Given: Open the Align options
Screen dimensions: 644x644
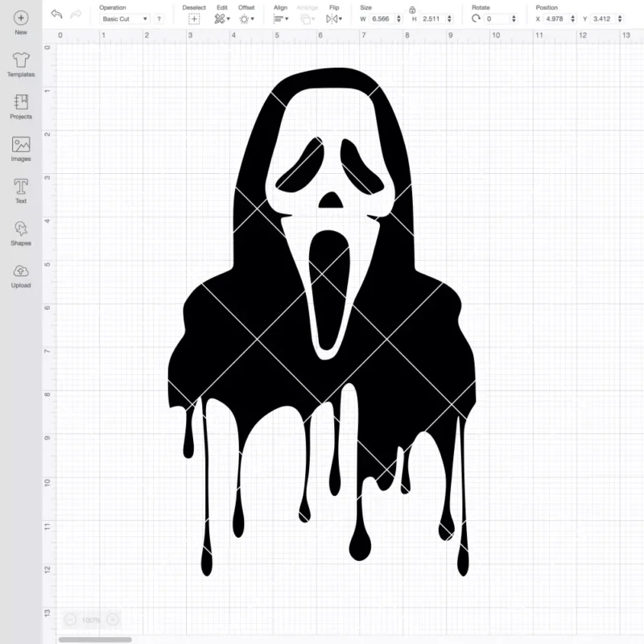Looking at the screenshot, I should (279, 19).
